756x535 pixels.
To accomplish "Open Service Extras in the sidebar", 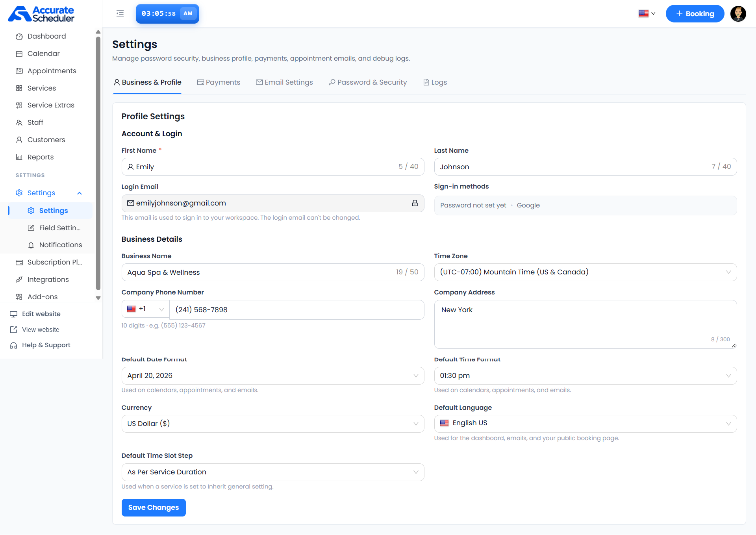I will tap(51, 105).
